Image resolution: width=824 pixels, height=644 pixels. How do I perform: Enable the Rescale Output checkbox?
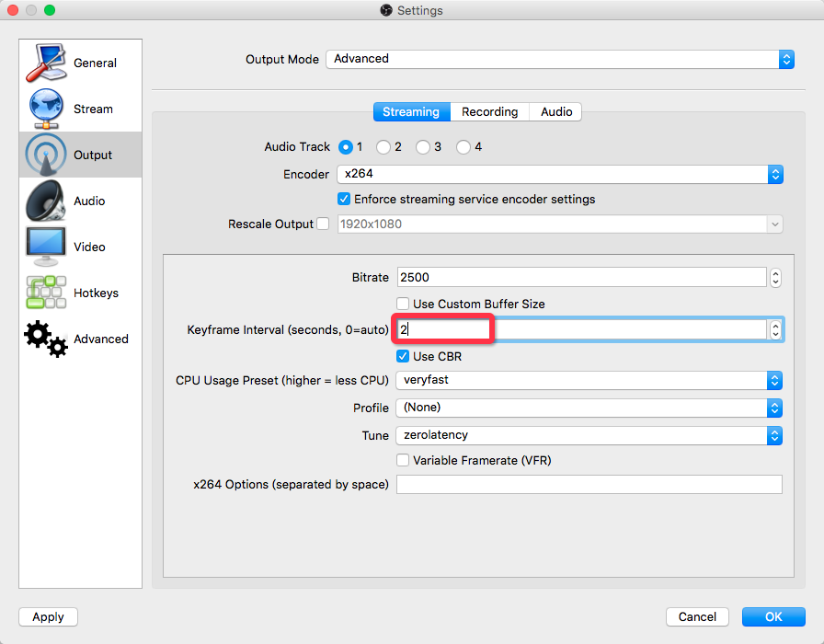click(323, 224)
